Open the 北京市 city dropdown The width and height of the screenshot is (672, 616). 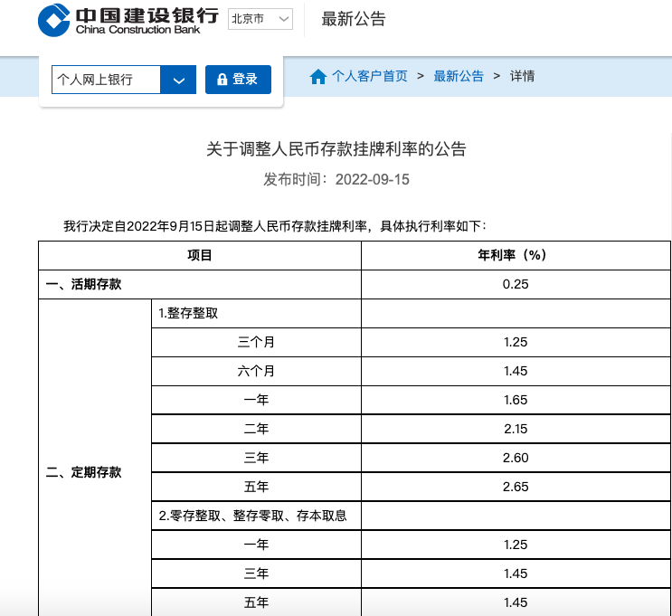(260, 19)
